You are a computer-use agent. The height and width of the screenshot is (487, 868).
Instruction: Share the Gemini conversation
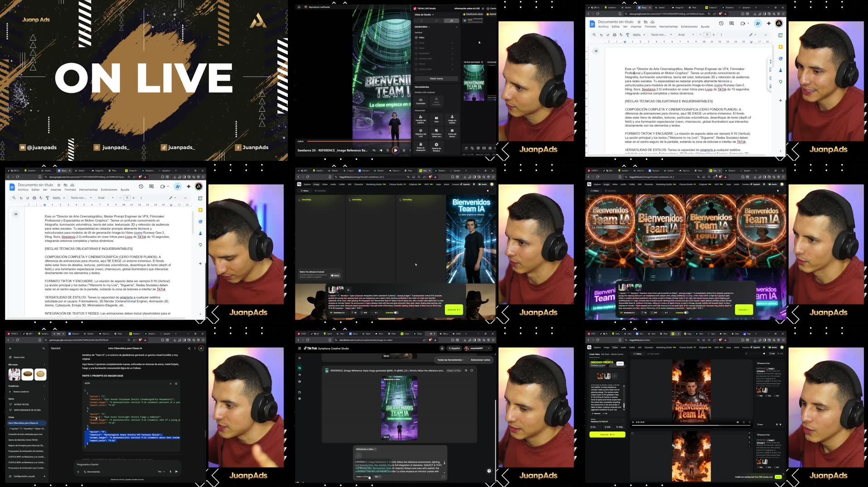pyautogui.click(x=189, y=348)
